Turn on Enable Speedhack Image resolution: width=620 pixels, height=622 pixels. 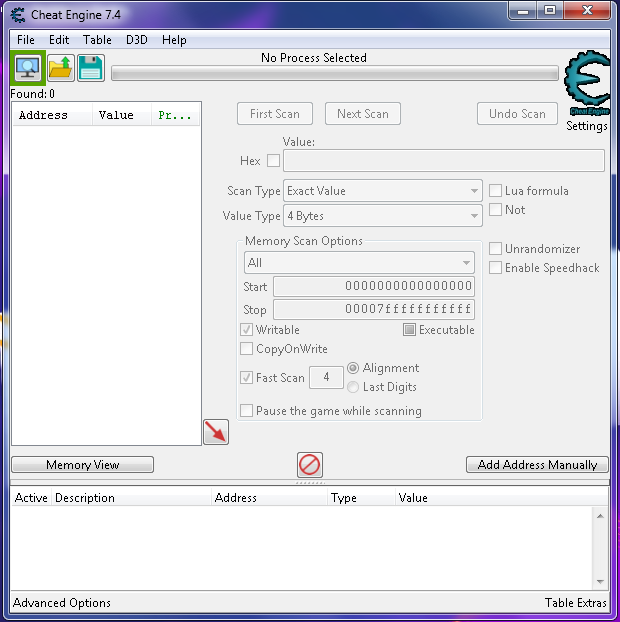click(495, 268)
